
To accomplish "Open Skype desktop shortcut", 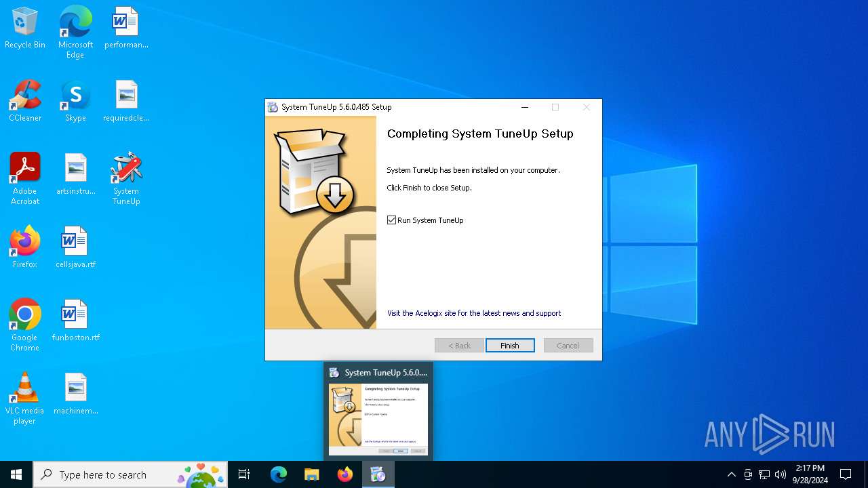I will point(75,102).
